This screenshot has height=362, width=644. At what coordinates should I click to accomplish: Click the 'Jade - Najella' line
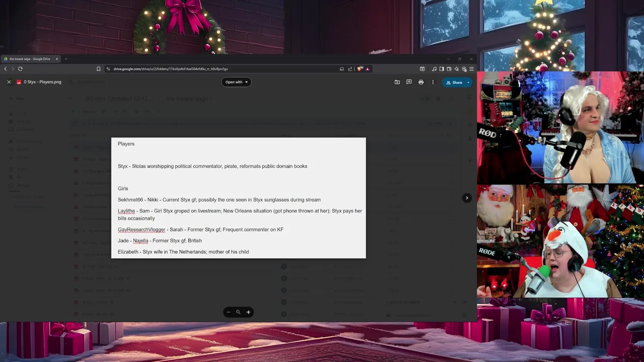159,240
